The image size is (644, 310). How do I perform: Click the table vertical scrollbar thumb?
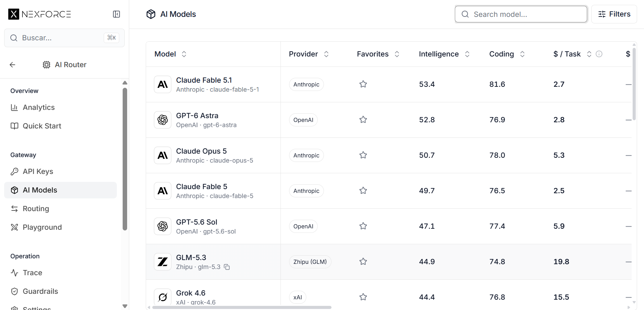click(634, 84)
